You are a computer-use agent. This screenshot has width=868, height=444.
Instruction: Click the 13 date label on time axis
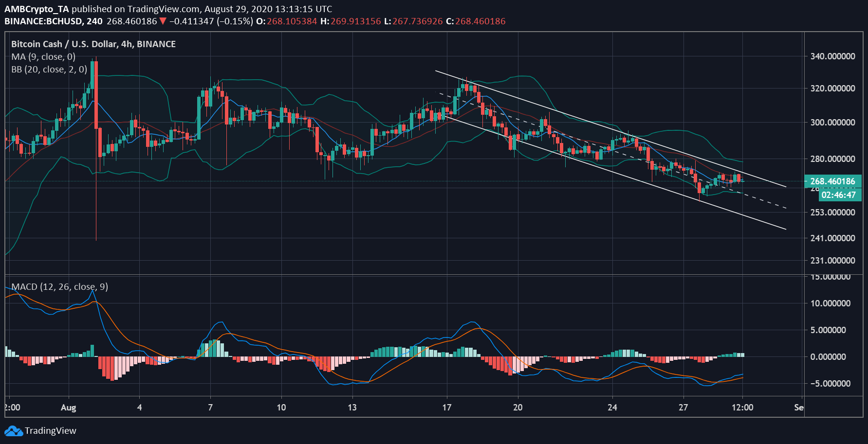pyautogui.click(x=352, y=408)
